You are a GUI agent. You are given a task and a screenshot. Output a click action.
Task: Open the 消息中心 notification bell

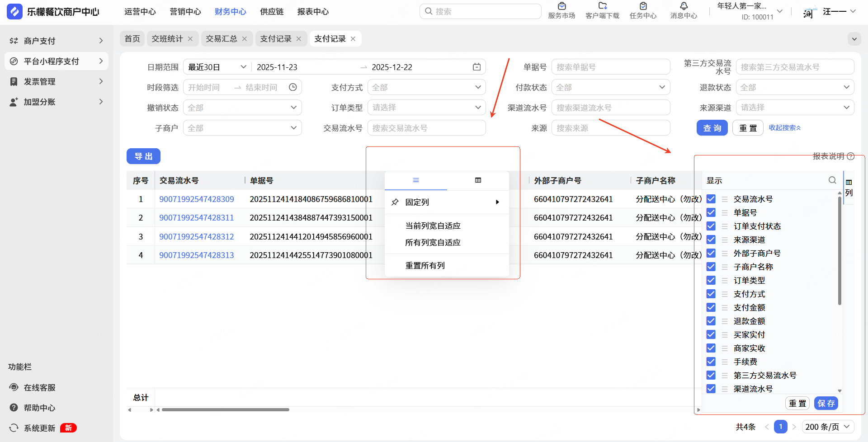(684, 6)
